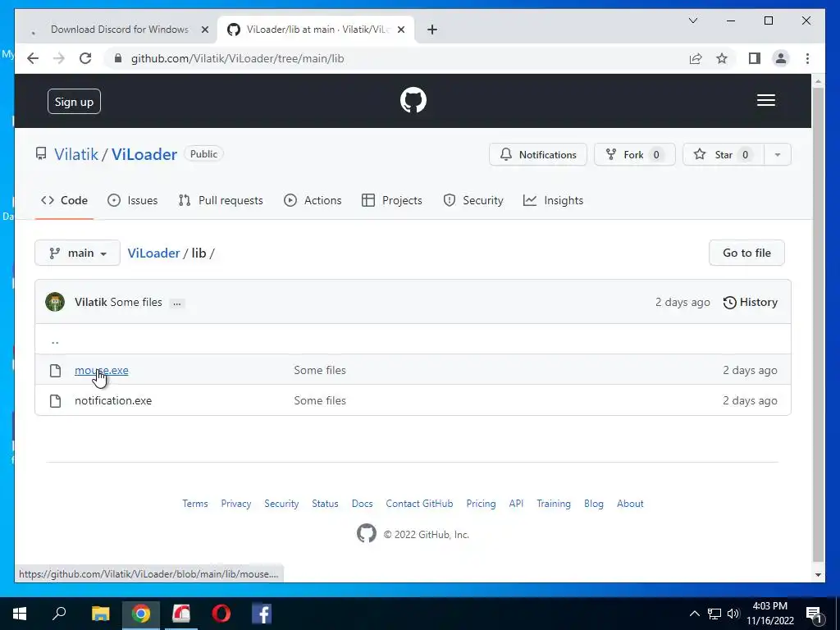The image size is (840, 630).
Task: Open the Pricing footer link
Action: [x=481, y=504]
